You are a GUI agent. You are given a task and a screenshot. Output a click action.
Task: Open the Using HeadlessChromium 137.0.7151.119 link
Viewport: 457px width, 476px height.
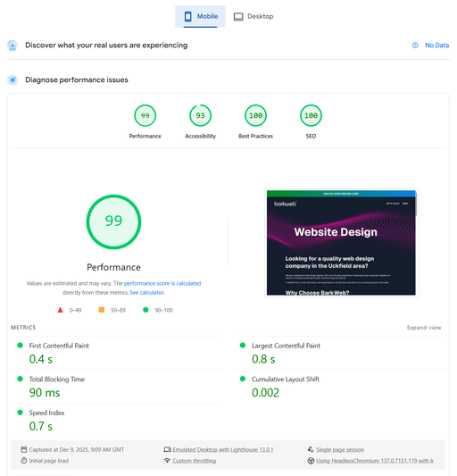coord(375,461)
